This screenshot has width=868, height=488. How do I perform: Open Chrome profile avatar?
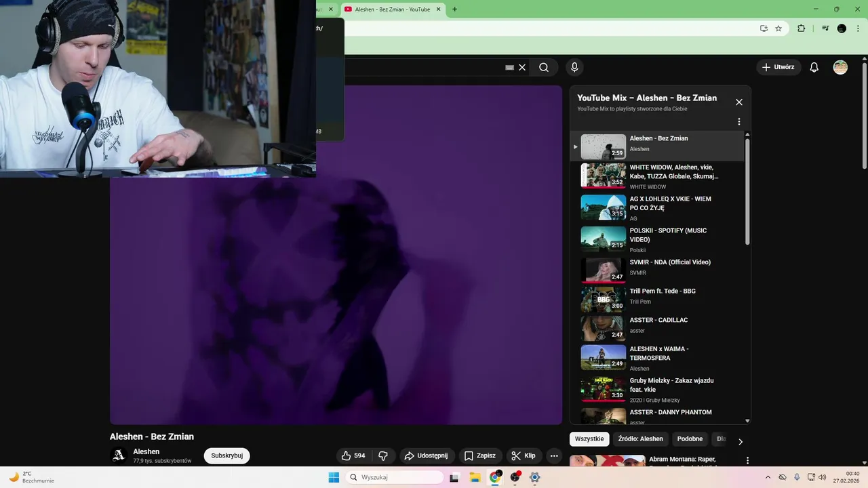(x=842, y=28)
